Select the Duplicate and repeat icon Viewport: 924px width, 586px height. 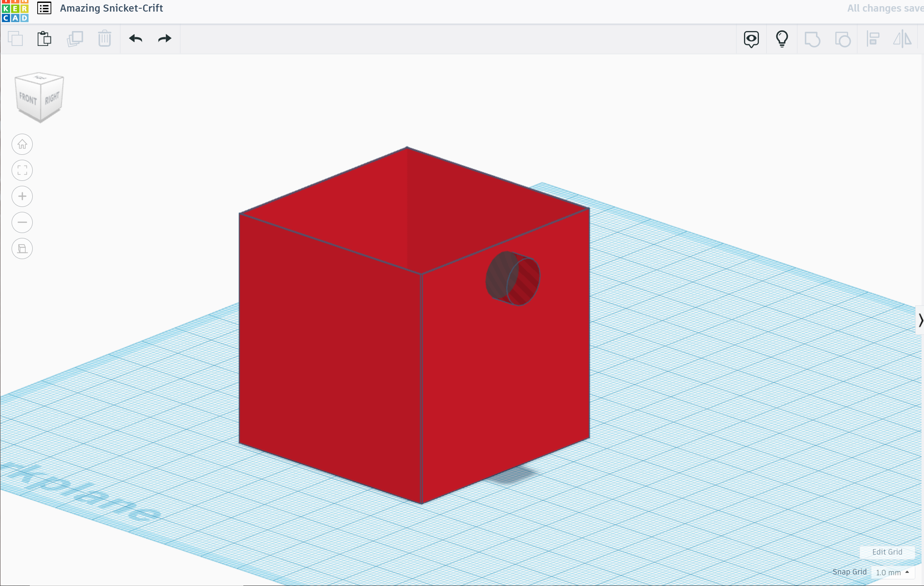[x=75, y=38]
